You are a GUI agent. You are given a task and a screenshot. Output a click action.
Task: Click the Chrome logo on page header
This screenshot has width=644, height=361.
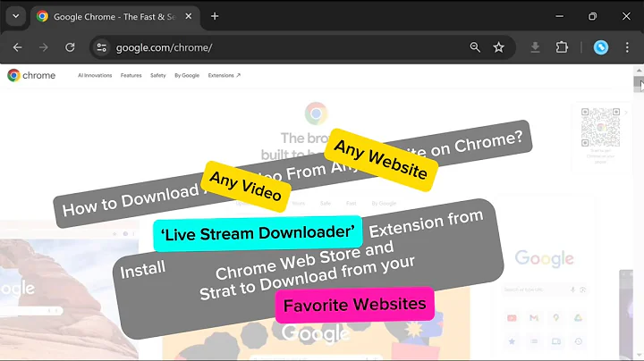[x=31, y=75]
